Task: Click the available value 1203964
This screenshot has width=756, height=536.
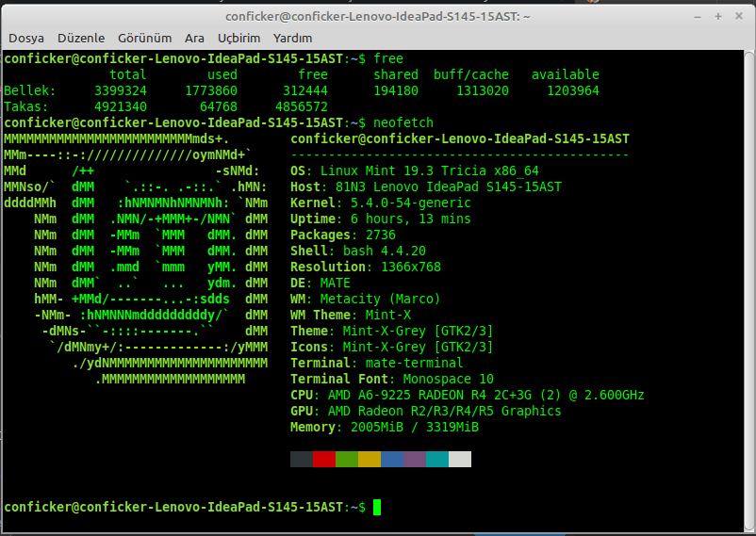Action: click(x=573, y=90)
